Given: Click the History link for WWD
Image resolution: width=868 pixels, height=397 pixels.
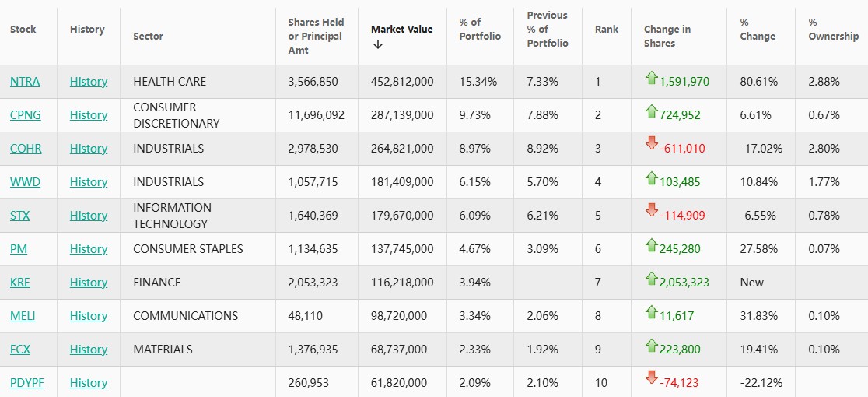Looking at the screenshot, I should [x=89, y=182].
